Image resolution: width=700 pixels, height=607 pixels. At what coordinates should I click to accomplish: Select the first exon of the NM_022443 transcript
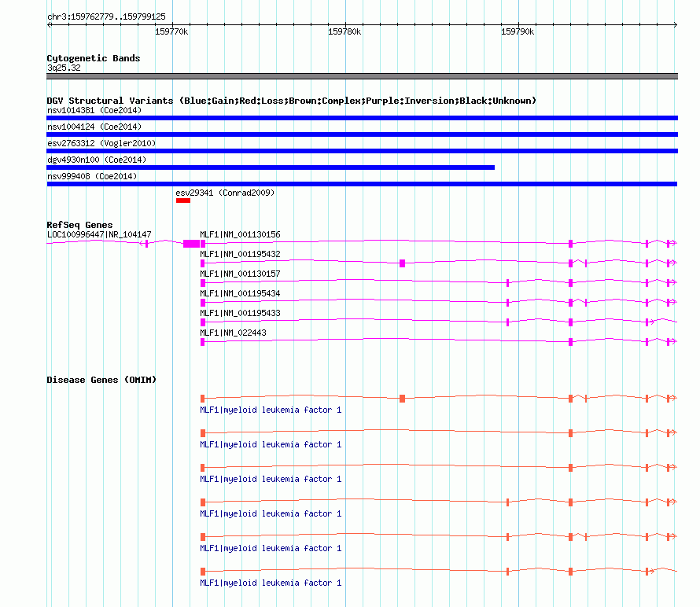pyautogui.click(x=203, y=342)
